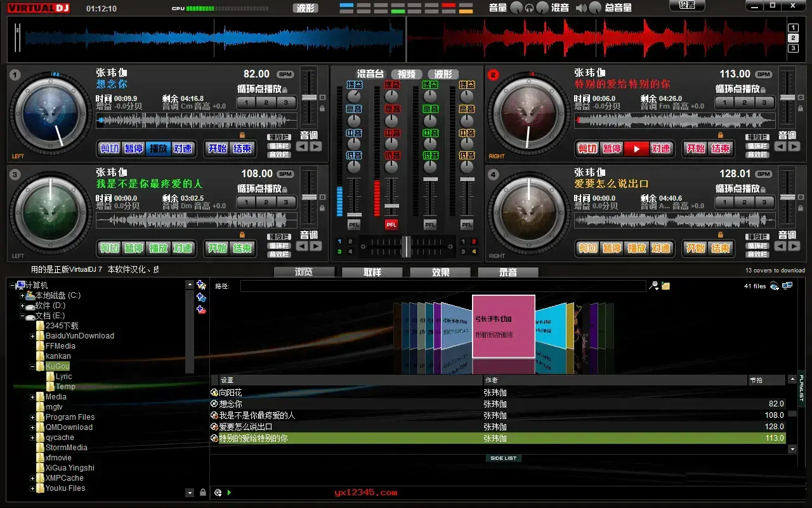Viewport: 812px width, 508px height.
Task: Click the volume fader of mixer channel 3
Action: [x=430, y=179]
